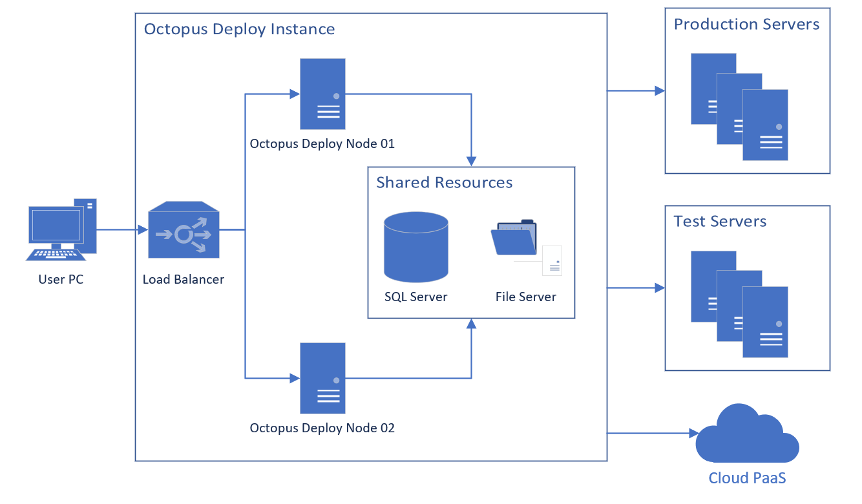
Task: Select the Shared Resources heading text
Action: (444, 182)
